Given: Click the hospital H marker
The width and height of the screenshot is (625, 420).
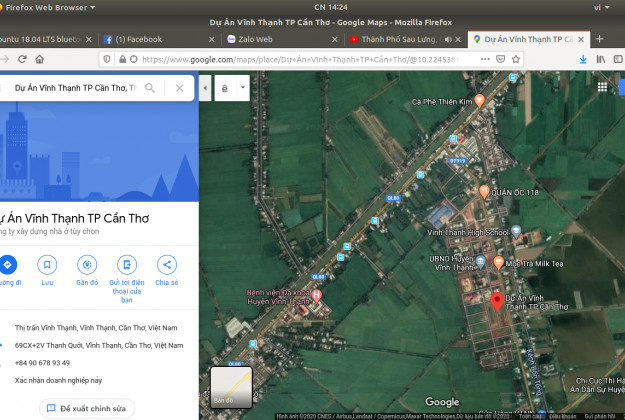Looking at the screenshot, I should tap(317, 295).
